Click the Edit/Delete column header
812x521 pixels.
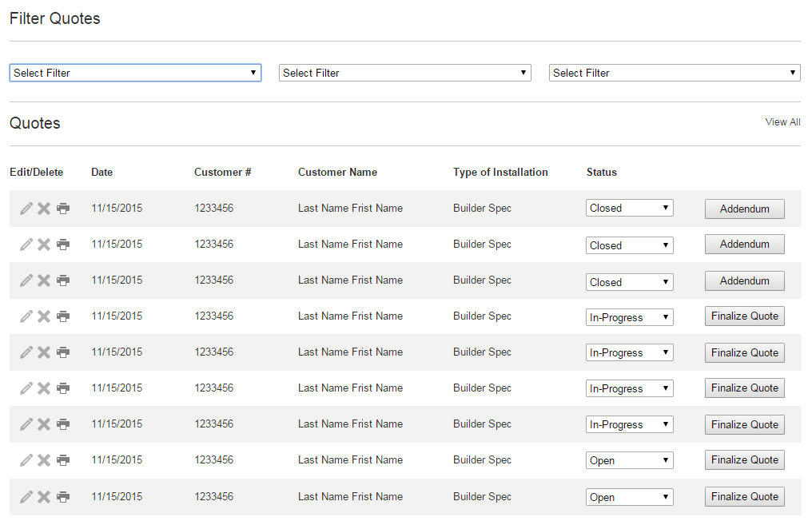(x=36, y=173)
